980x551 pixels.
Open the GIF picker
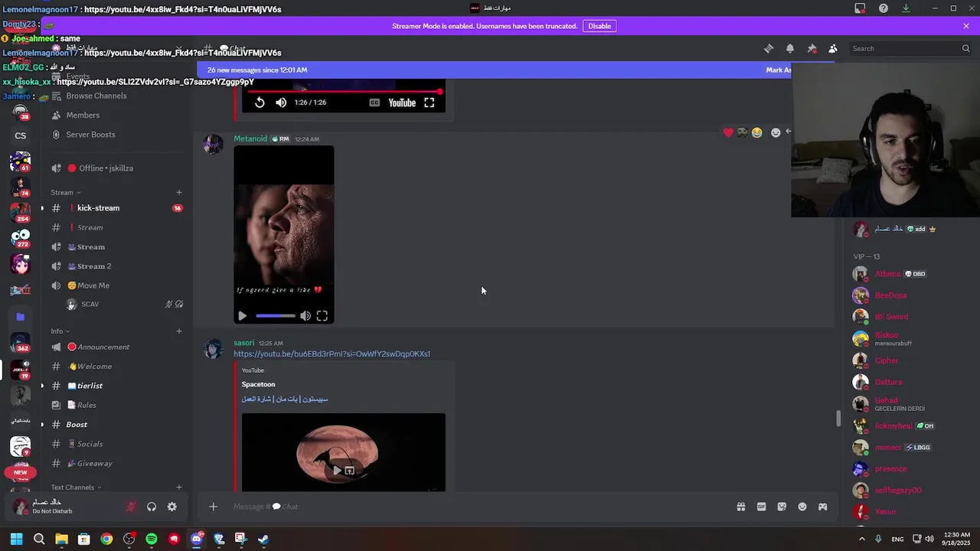[x=762, y=507]
